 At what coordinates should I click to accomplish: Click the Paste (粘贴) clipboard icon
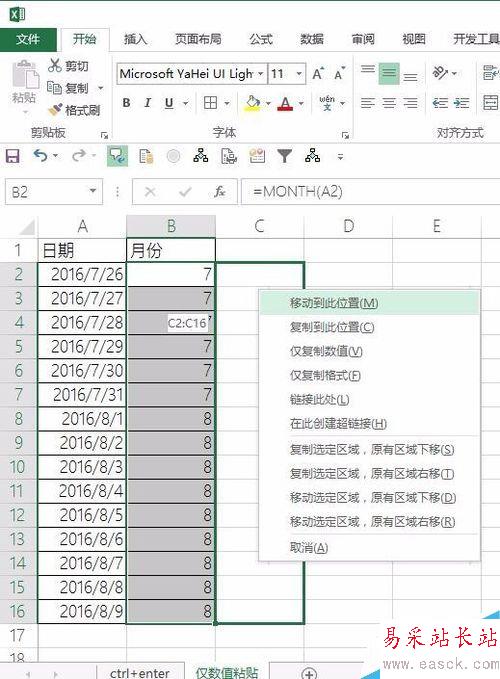26,75
